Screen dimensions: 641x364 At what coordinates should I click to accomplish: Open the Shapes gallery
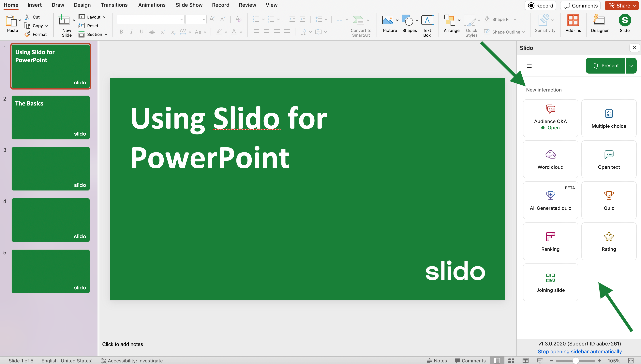click(x=409, y=24)
